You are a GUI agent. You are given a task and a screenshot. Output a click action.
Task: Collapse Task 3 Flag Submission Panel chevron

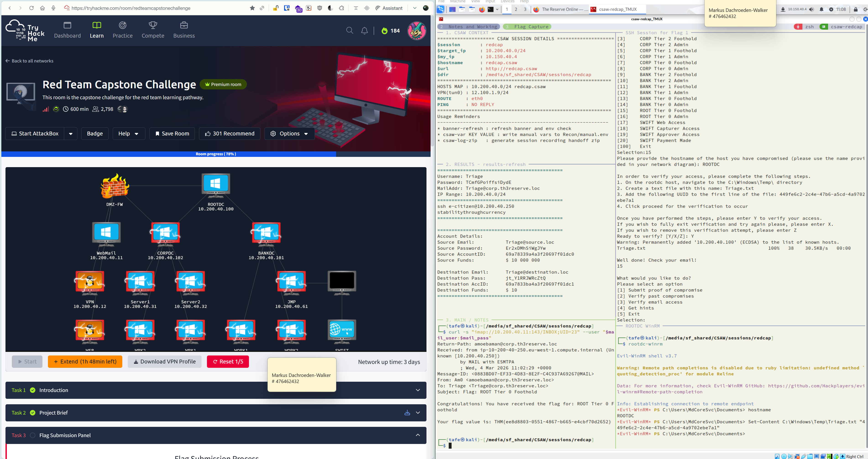tap(418, 435)
